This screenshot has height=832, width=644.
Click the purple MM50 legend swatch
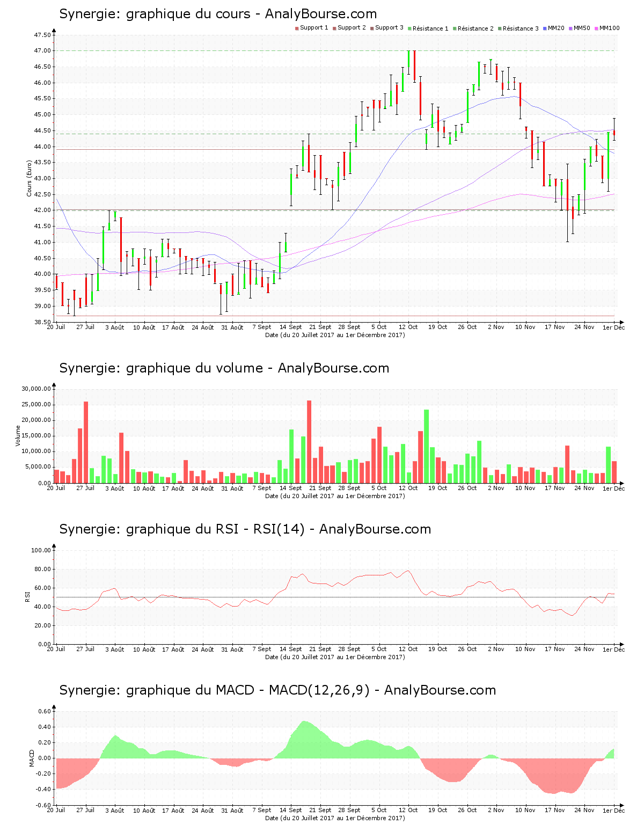[x=570, y=28]
